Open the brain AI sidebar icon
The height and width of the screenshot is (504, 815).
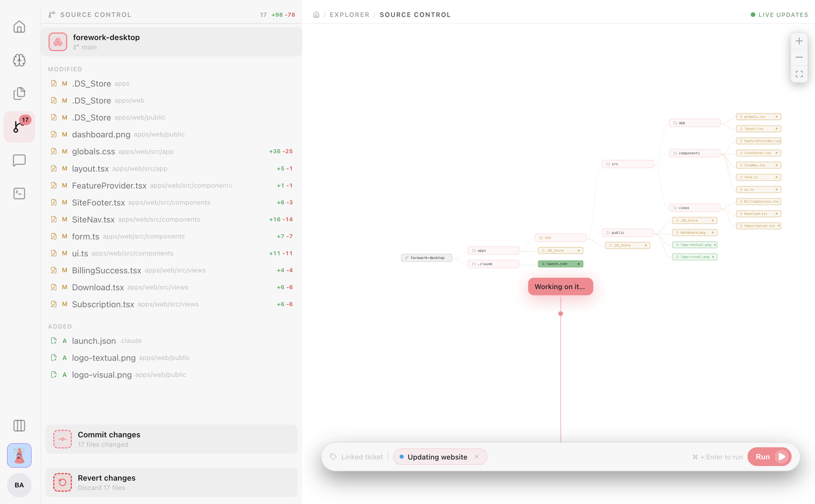point(19,60)
